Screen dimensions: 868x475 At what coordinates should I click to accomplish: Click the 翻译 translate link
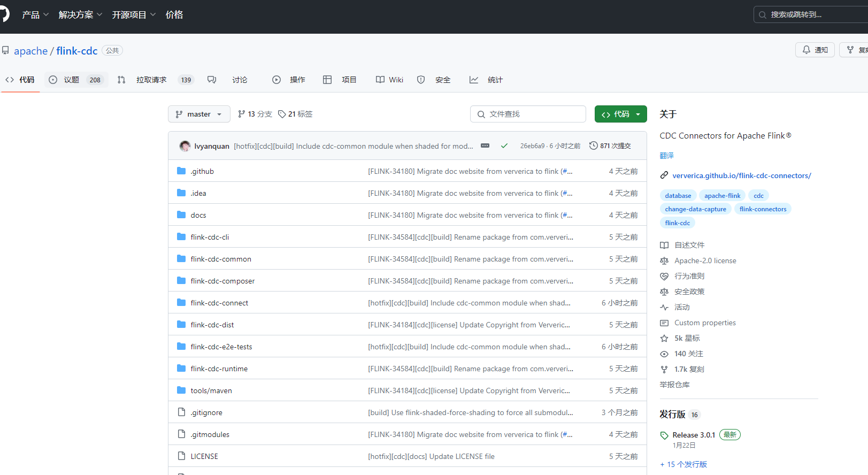tap(666, 156)
